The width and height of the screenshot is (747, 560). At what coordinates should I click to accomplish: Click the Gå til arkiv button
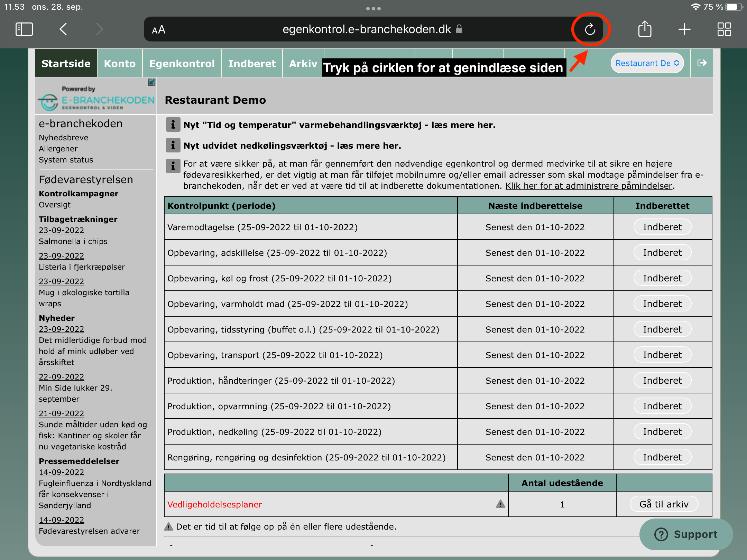pos(664,504)
